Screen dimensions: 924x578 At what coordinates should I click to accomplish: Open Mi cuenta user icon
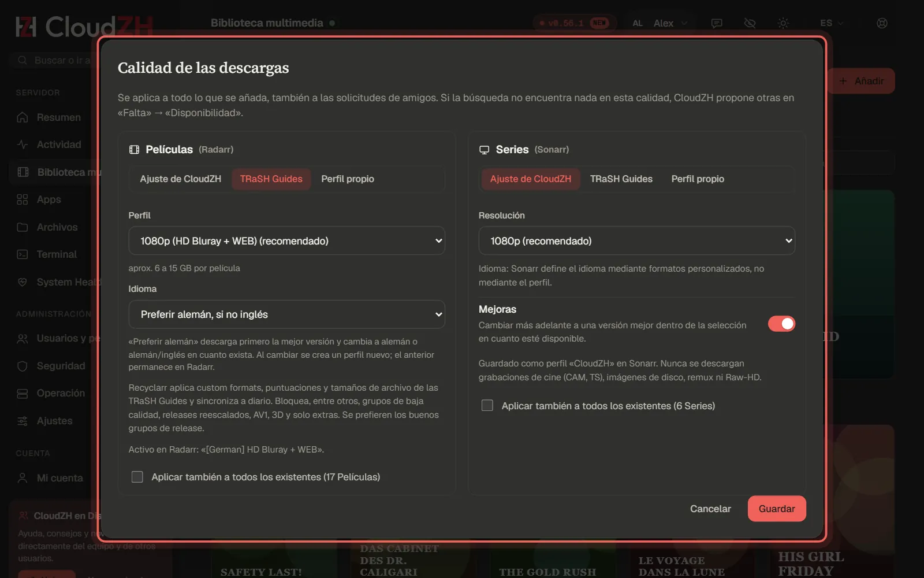(23, 478)
